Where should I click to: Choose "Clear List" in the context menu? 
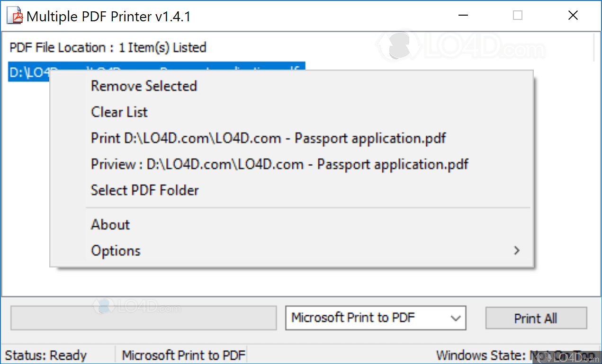pos(119,112)
